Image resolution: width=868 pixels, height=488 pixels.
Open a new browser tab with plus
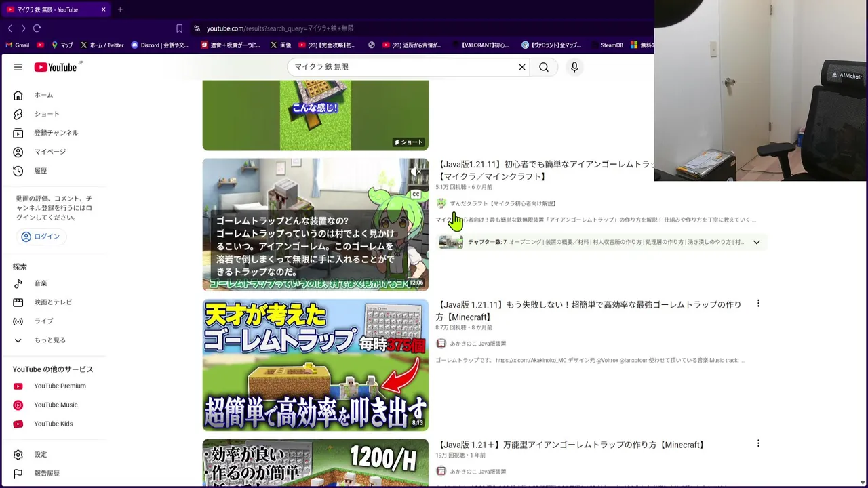click(120, 9)
